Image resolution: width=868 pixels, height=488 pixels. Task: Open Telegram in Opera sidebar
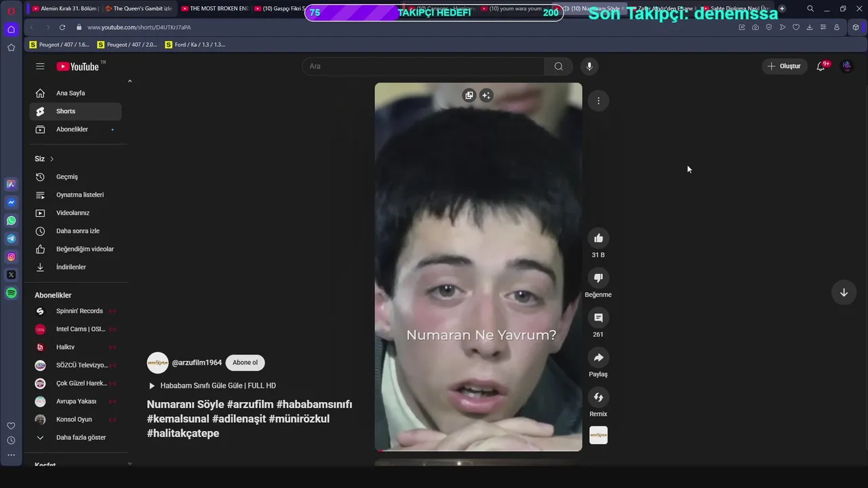(12, 239)
